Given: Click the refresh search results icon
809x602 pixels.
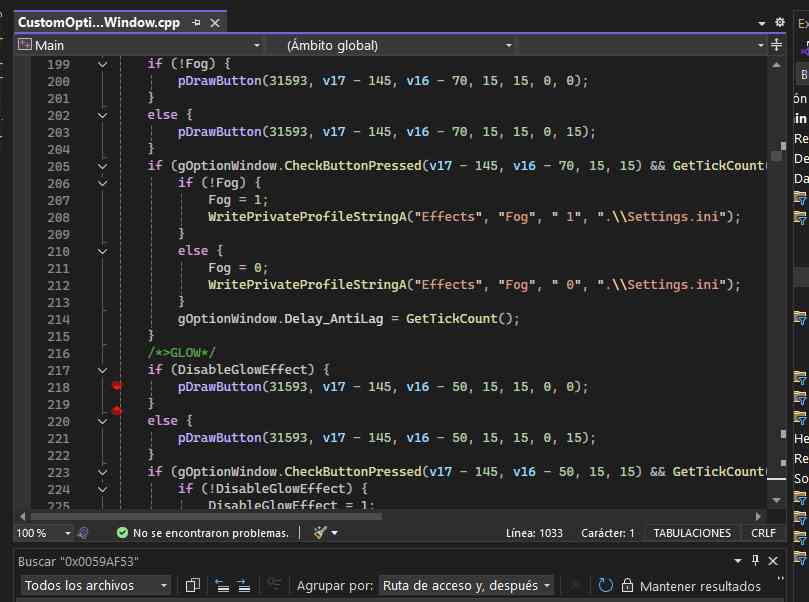Looking at the screenshot, I should pyautogui.click(x=605, y=585).
